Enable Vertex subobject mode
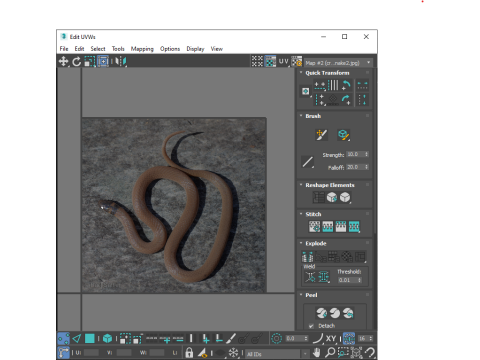Image resolution: width=480 pixels, height=360 pixels. click(x=63, y=339)
